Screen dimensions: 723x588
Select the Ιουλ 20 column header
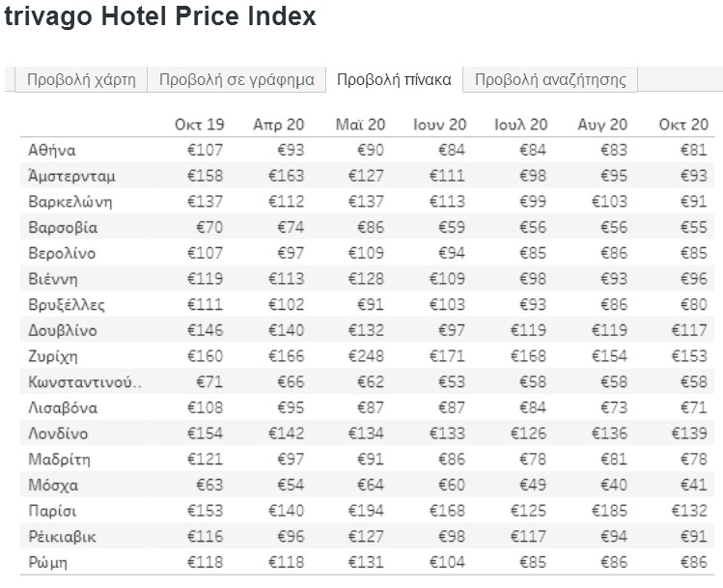(520, 125)
